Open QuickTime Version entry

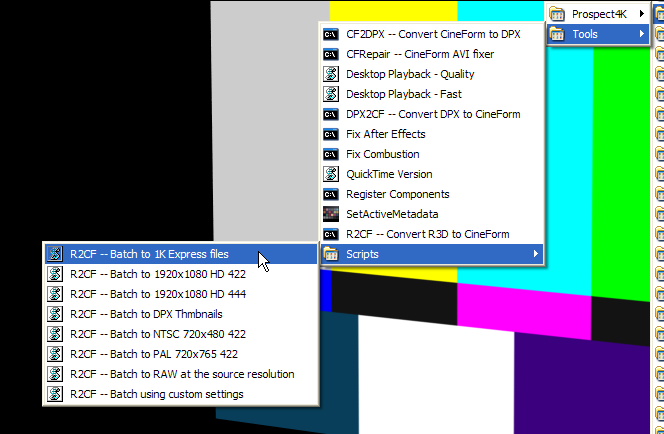pos(432,174)
